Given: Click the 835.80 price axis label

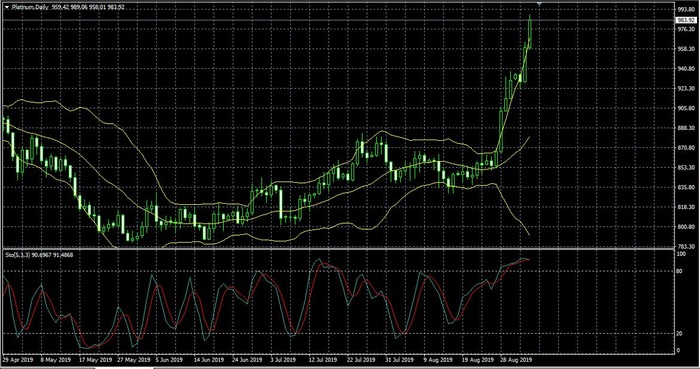Looking at the screenshot, I should [x=687, y=187].
